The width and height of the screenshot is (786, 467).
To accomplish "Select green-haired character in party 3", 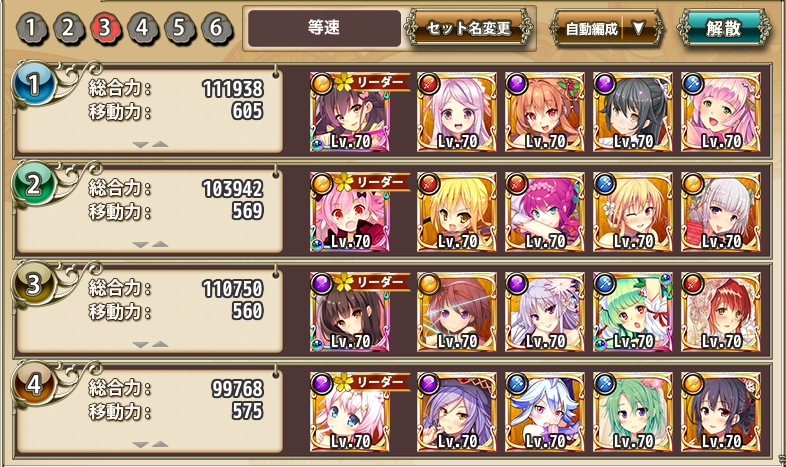I will click(x=633, y=312).
